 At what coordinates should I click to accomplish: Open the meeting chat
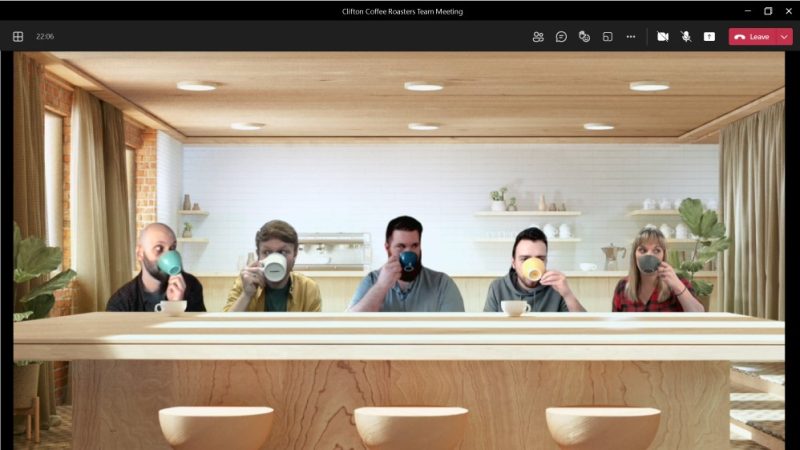point(561,36)
